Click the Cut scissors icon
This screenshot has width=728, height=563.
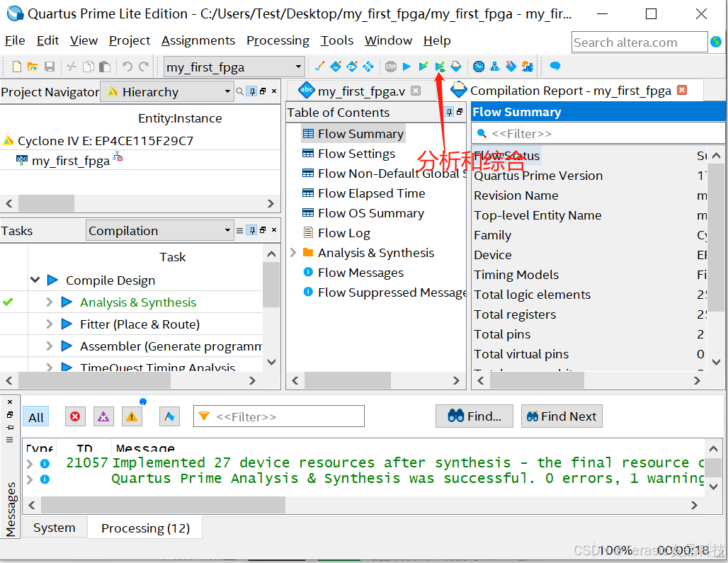click(72, 67)
